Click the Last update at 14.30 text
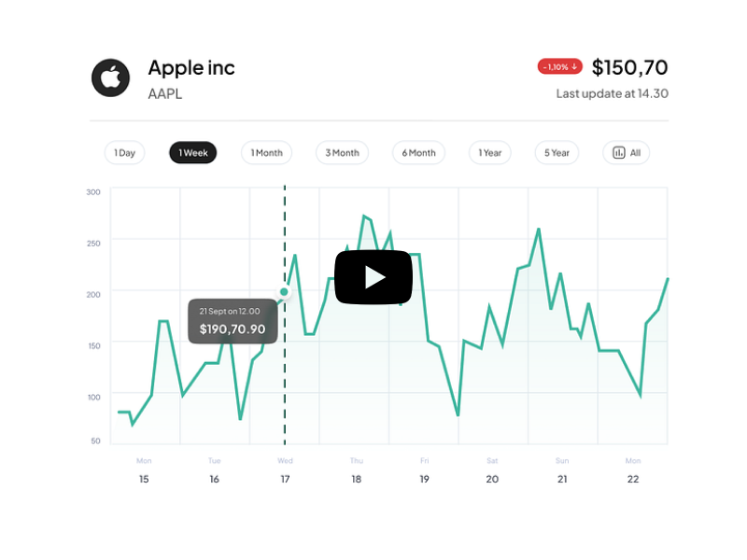Viewport: 747px width, 560px height. pyautogui.click(x=612, y=93)
